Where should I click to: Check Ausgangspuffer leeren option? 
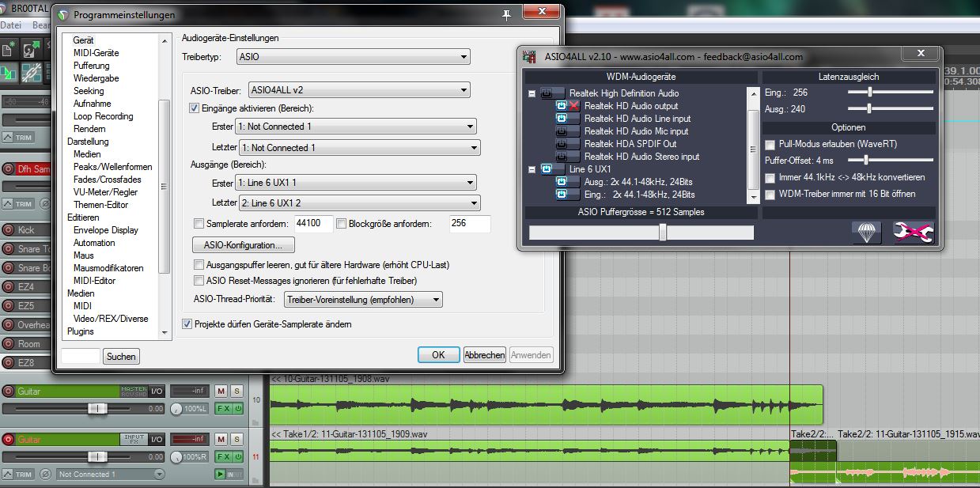pos(199,265)
